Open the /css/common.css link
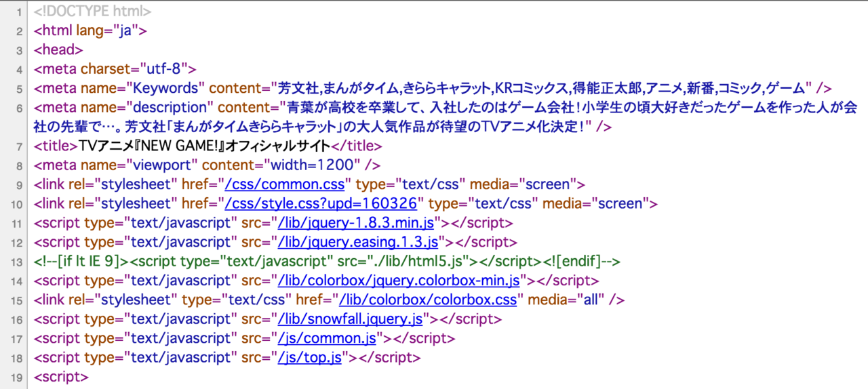Image resolution: width=868 pixels, height=389 pixels. click(x=286, y=184)
